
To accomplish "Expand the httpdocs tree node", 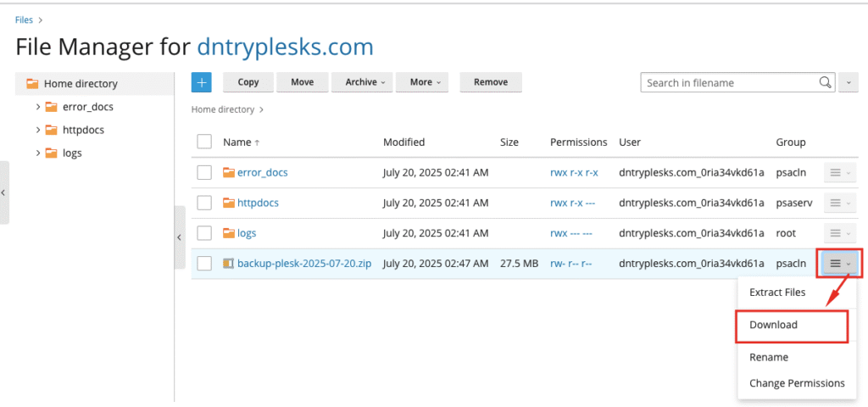I will pyautogui.click(x=37, y=130).
